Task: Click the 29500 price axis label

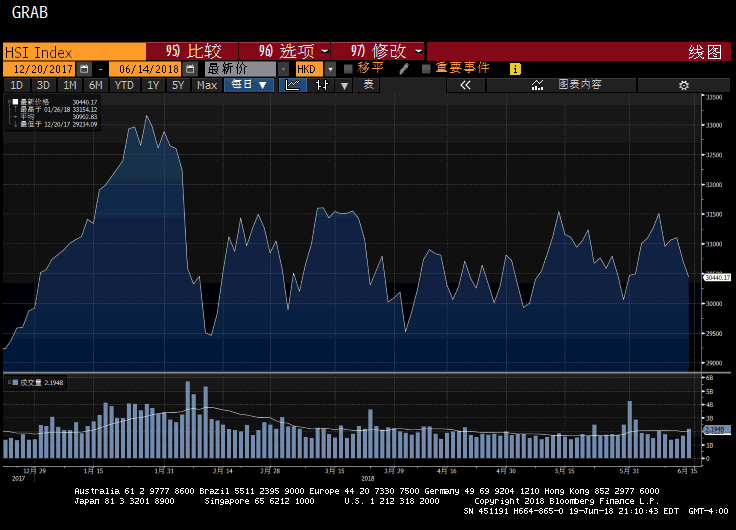Action: [x=714, y=333]
